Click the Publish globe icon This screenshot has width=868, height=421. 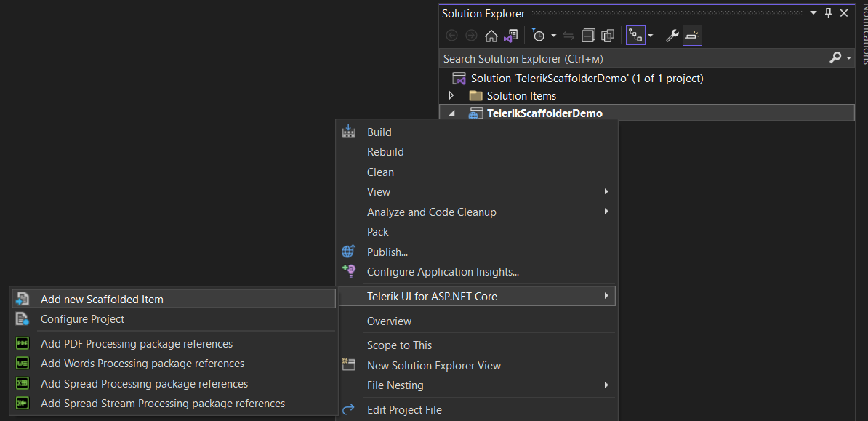[x=348, y=252]
